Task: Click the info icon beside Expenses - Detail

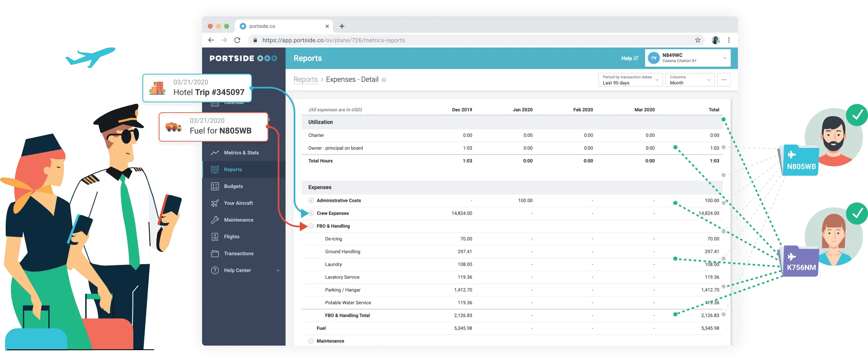Action: pyautogui.click(x=384, y=80)
